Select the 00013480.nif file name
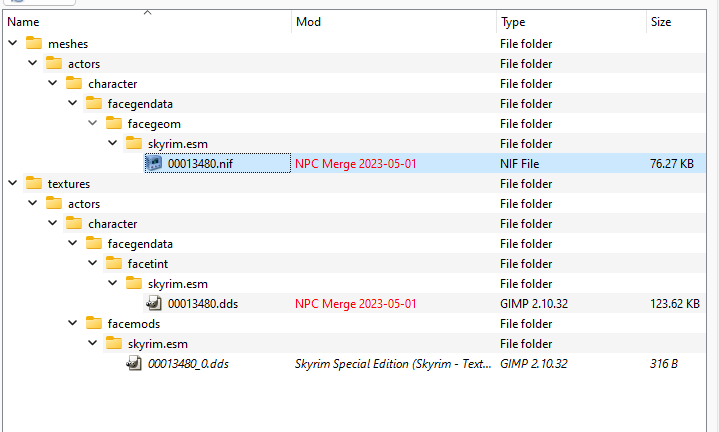Screen dimensions: 719x432 click(x=200, y=164)
